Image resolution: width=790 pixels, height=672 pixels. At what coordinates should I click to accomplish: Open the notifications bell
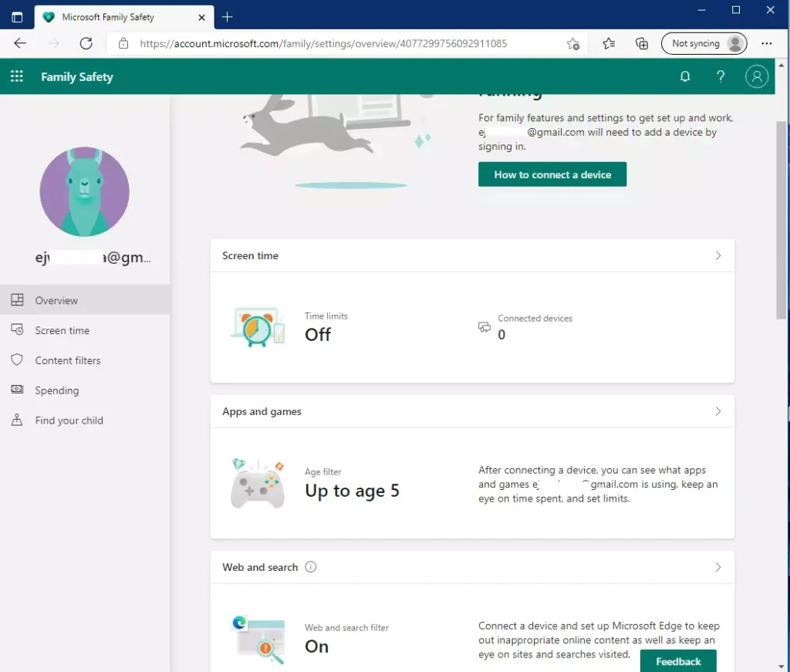point(685,76)
